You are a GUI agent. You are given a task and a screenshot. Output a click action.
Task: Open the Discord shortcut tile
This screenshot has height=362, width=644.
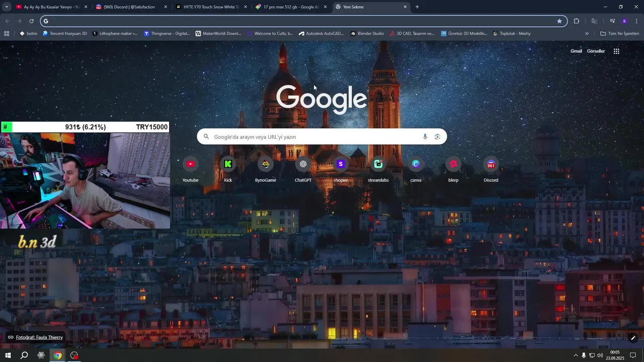click(491, 169)
